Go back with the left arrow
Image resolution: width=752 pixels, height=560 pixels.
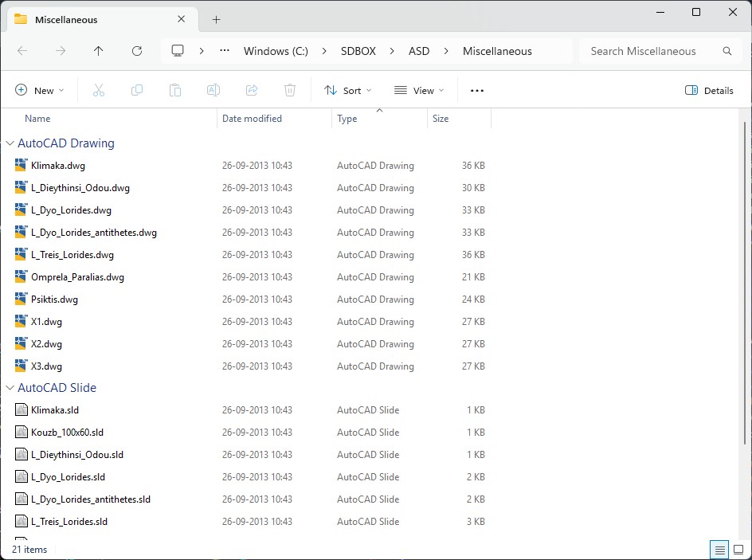(x=22, y=51)
